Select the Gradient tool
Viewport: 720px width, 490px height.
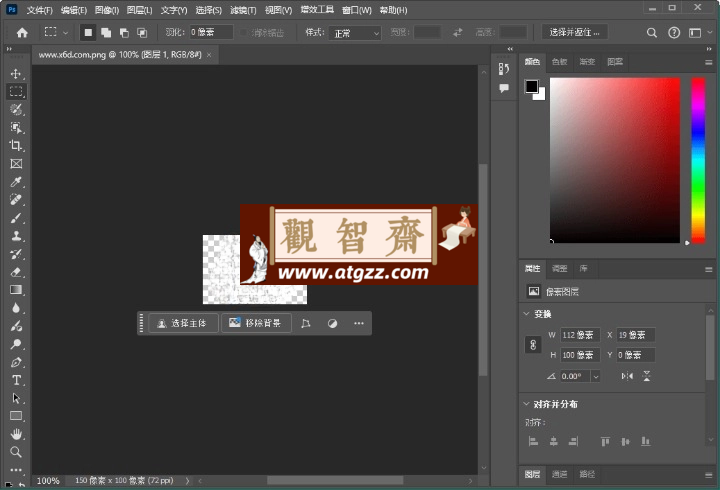tap(16, 290)
